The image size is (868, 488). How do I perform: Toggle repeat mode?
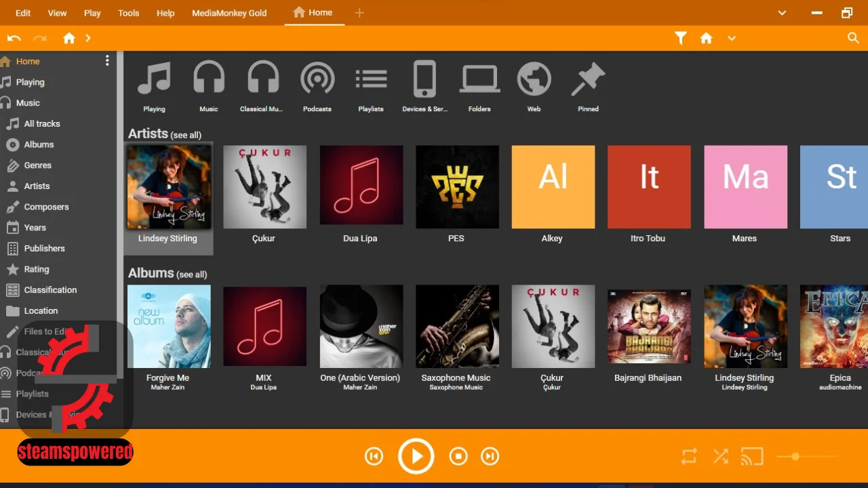pos(689,457)
